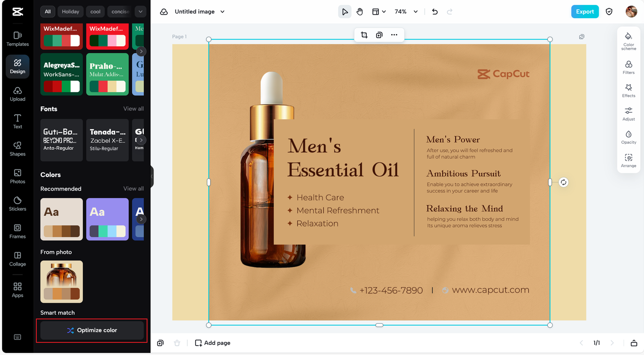
Task: Click View all next to Recommended
Action: pyautogui.click(x=133, y=189)
